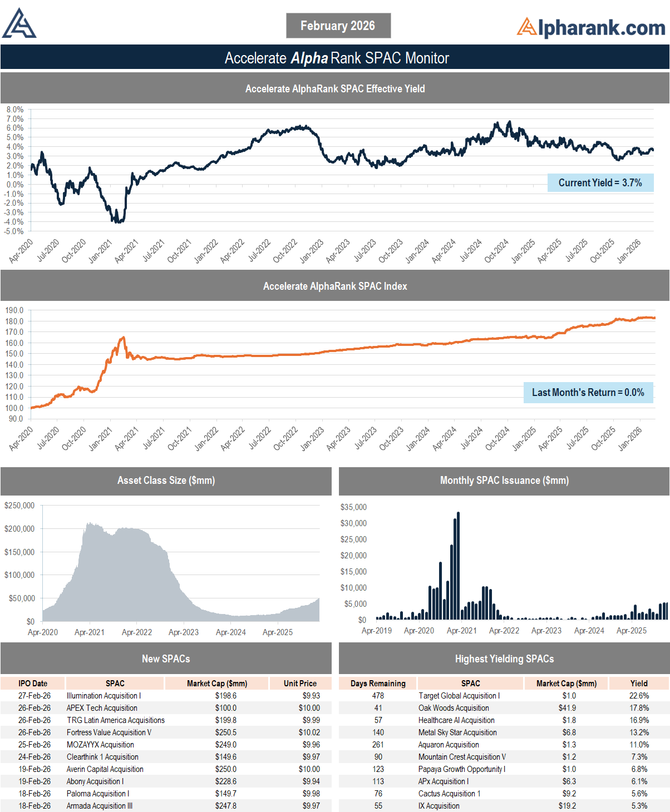Click the Last Month's Return box

(588, 393)
